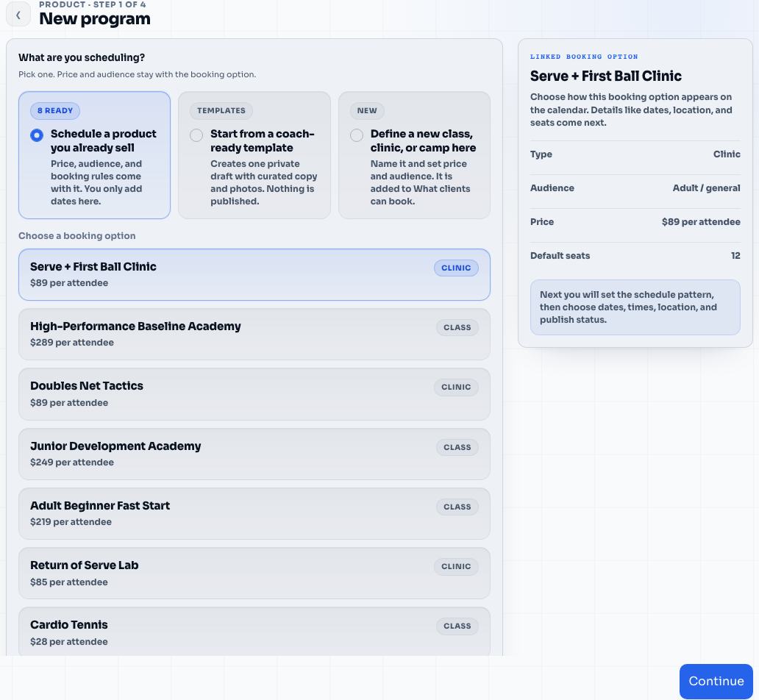
Task: Click the '8 READY' badge
Action: coord(55,110)
